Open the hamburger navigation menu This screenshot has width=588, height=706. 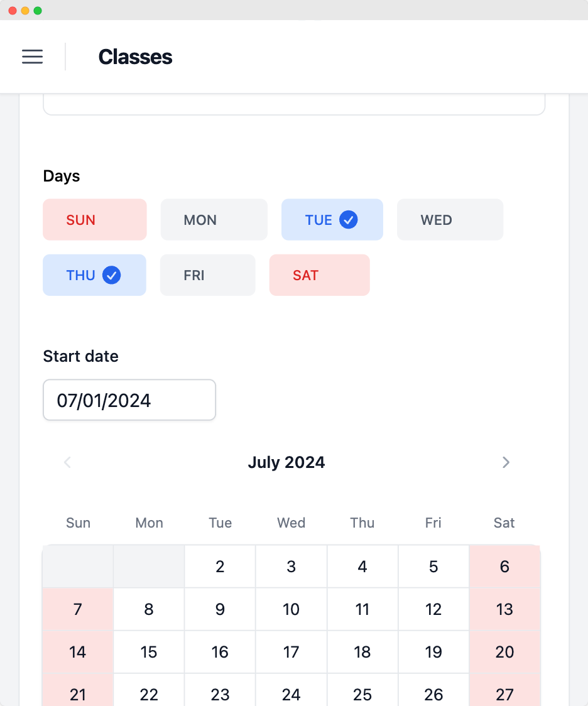pyautogui.click(x=33, y=57)
